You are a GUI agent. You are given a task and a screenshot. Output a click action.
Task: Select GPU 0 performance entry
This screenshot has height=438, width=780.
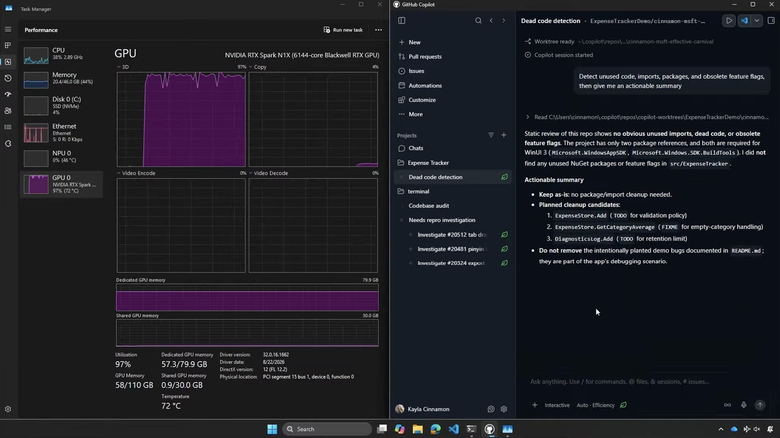point(62,184)
